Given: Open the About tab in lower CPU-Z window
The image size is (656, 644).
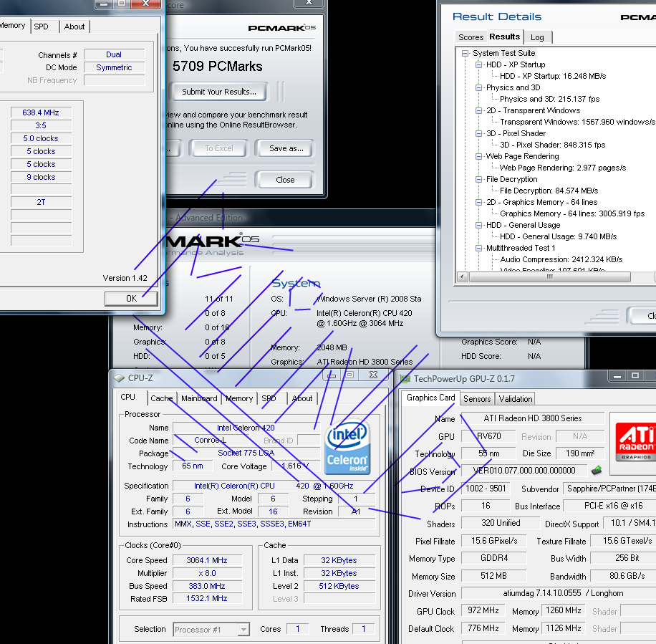Looking at the screenshot, I should coord(302,398).
